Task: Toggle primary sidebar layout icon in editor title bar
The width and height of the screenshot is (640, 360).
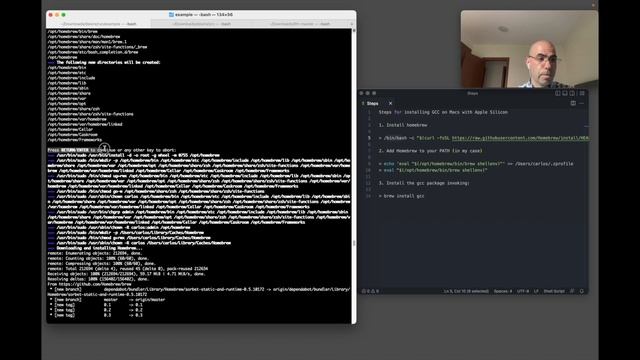Action: (558, 93)
